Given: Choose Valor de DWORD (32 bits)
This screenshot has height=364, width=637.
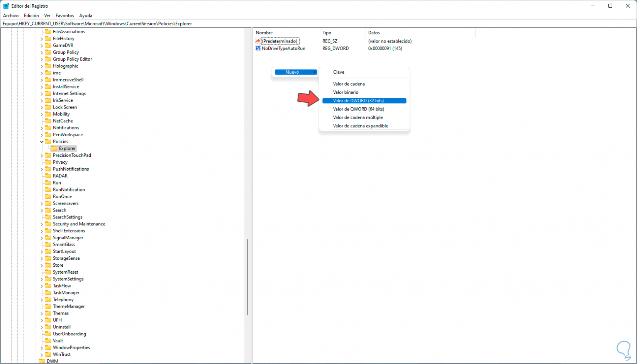Looking at the screenshot, I should [x=364, y=101].
